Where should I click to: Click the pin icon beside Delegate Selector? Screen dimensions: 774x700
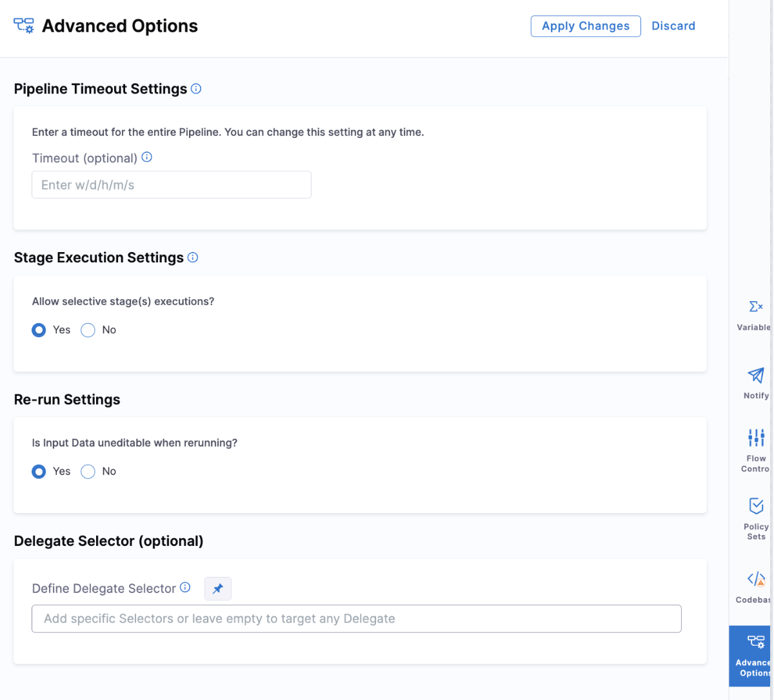coord(218,588)
